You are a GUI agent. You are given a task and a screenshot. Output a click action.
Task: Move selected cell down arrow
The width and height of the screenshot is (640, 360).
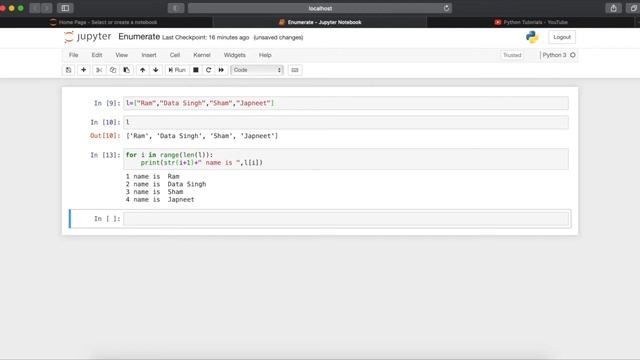point(156,70)
